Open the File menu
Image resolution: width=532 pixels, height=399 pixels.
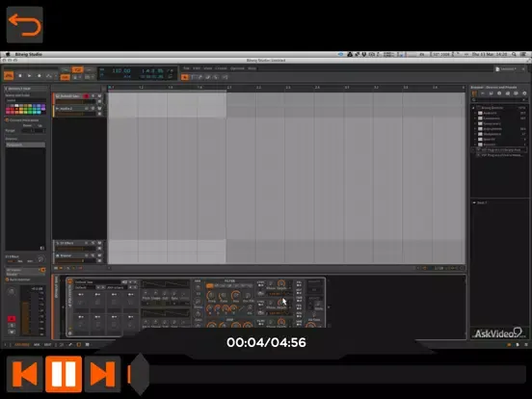(x=186, y=68)
